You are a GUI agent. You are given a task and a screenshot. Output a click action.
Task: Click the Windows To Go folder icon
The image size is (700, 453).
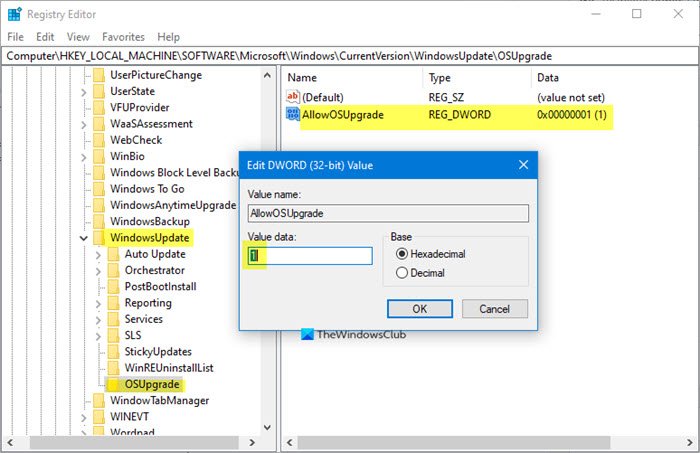(99, 189)
